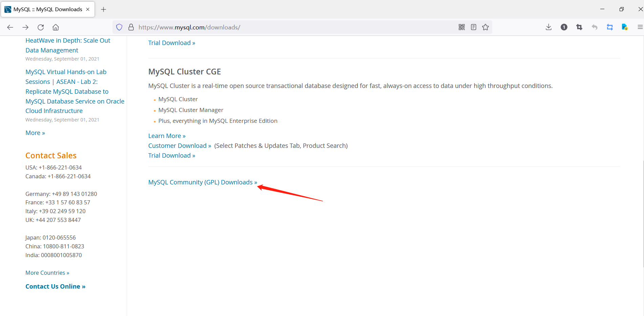
Task: Open MySQL Virtual Hands-on Lab Sessions link
Action: [75, 91]
